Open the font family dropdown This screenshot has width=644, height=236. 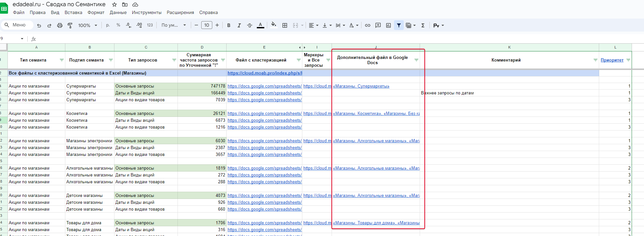(174, 25)
